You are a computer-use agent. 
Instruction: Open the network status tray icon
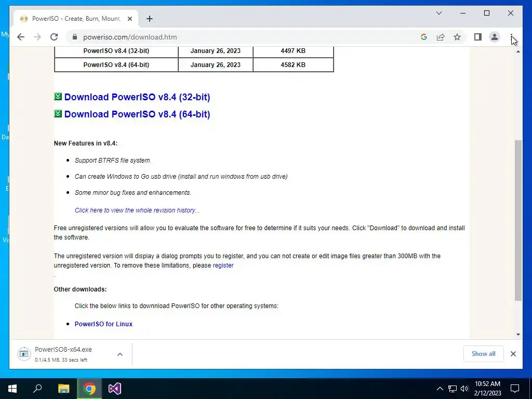[453, 389]
